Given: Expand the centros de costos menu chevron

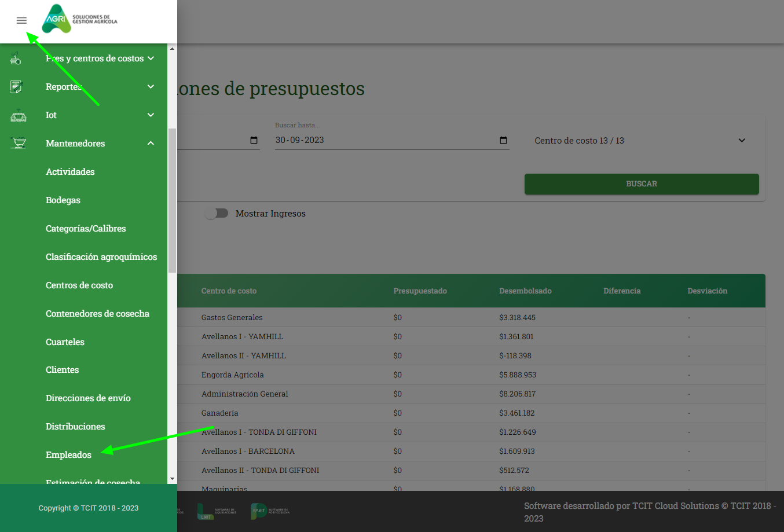Looking at the screenshot, I should 151,58.
